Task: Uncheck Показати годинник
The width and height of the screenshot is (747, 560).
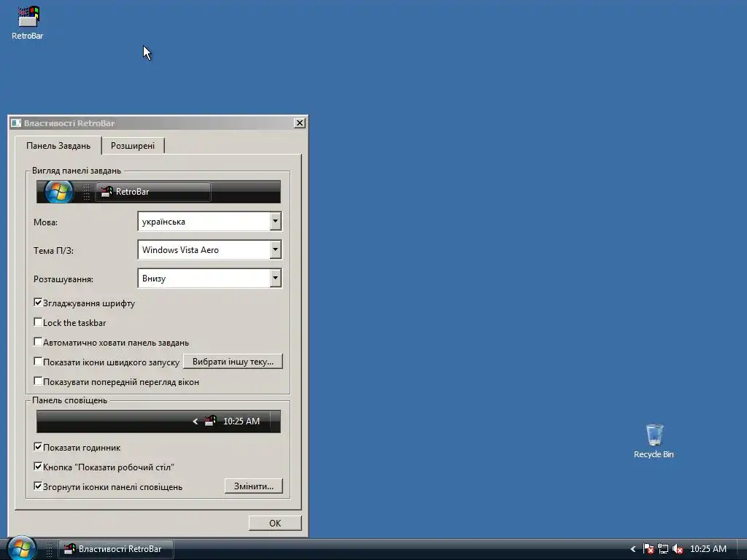Action: pos(38,447)
